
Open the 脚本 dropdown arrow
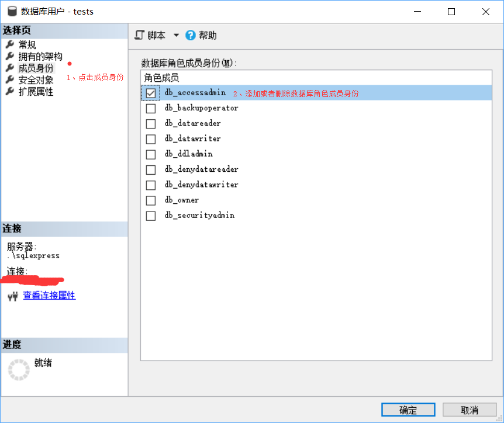[176, 35]
